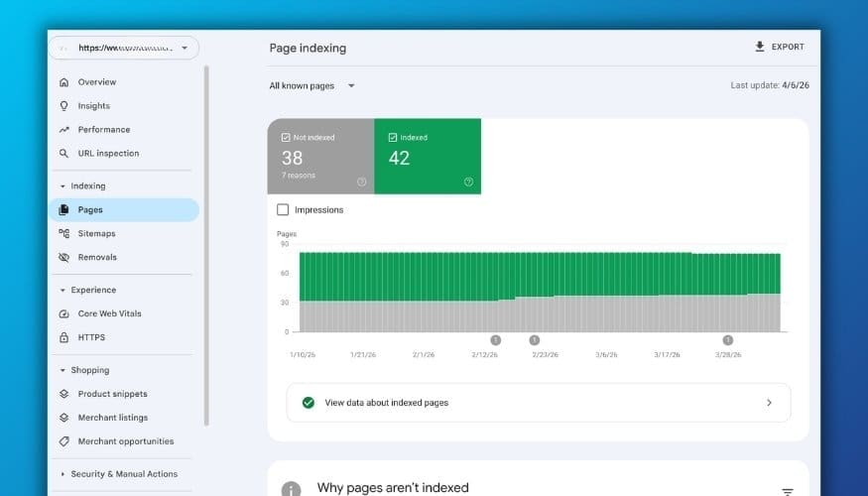Viewport: 868px width, 496px height.
Task: Open Merchant listings report
Action: [x=113, y=418]
